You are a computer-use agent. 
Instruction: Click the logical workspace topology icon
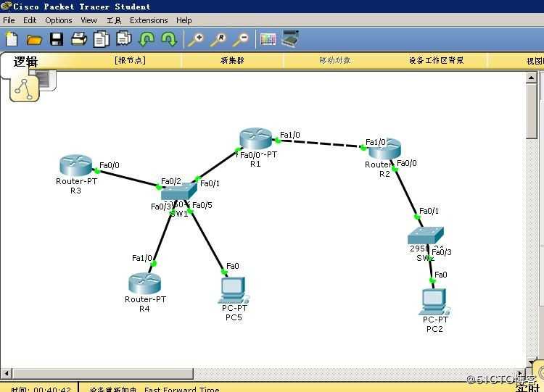pyautogui.click(x=24, y=89)
